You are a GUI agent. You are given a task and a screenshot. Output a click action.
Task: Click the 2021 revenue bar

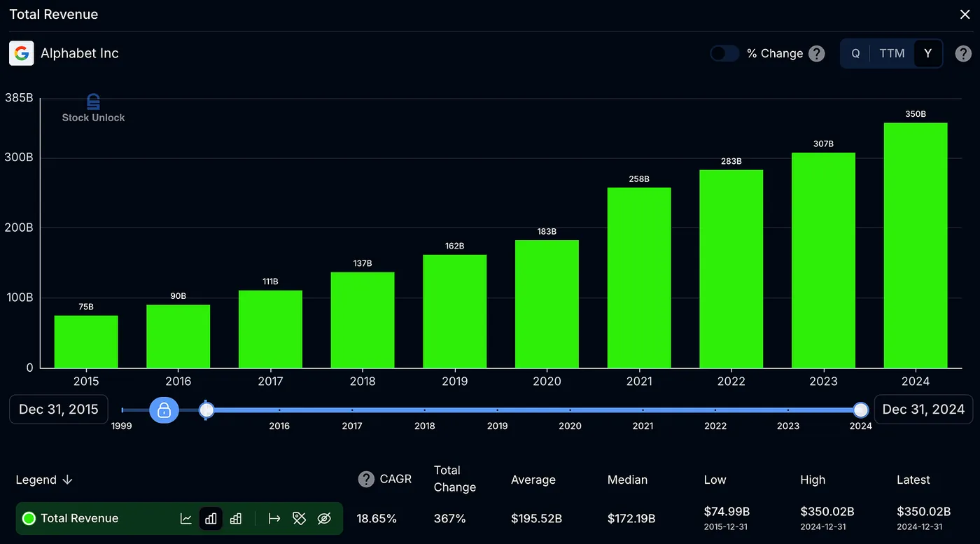click(639, 278)
